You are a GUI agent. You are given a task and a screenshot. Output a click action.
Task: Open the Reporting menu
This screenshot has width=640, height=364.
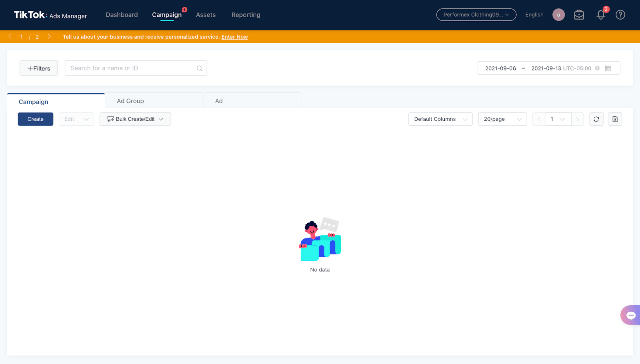click(246, 15)
